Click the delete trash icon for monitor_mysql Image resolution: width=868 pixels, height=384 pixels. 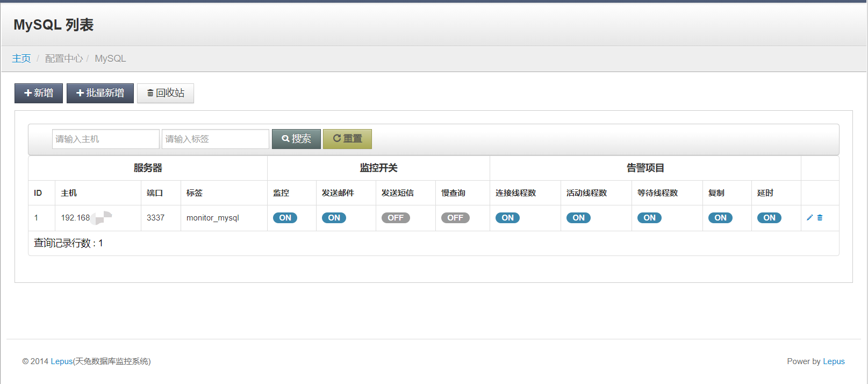[x=820, y=218]
